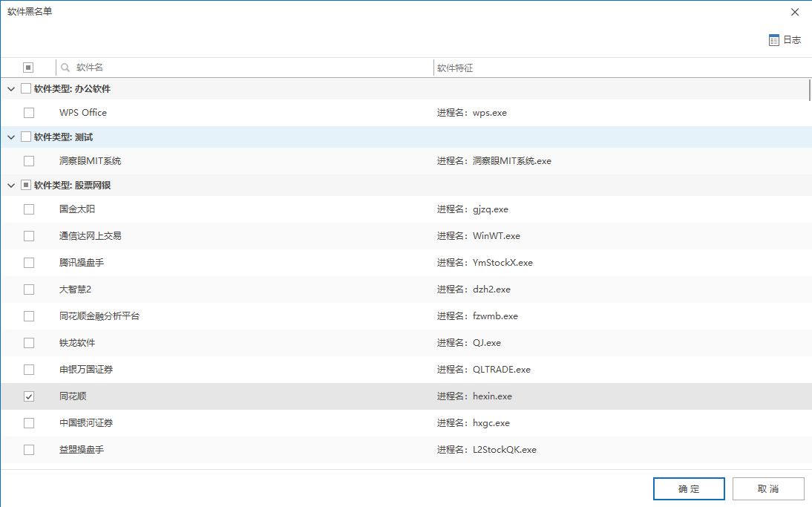
Task: Click the 软件类型: 办公软件 group label
Action: [72, 88]
